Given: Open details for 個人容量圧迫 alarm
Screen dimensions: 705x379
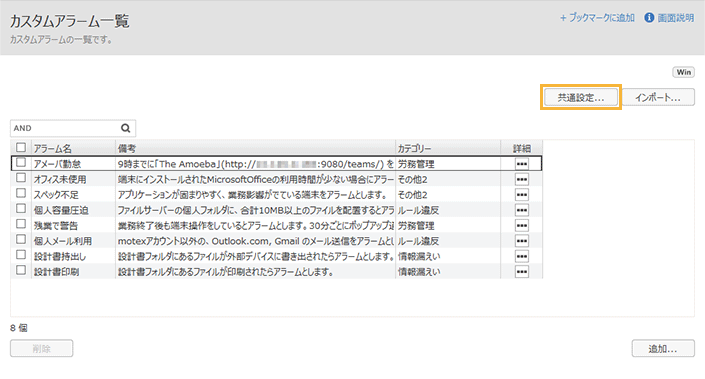Looking at the screenshot, I should (522, 210).
